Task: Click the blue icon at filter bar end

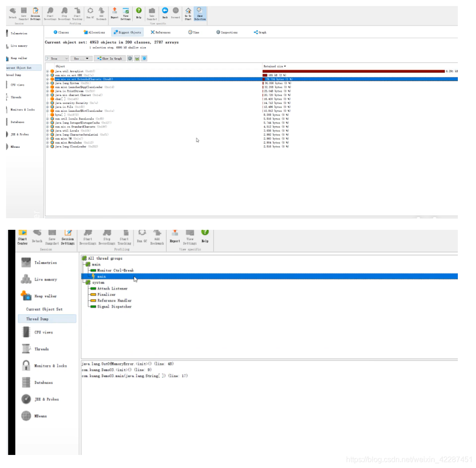Action: tap(144, 58)
